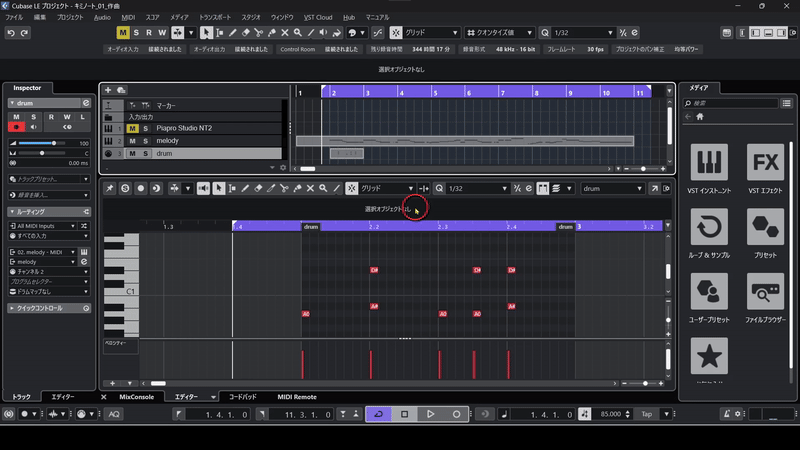
Task: Select the Erase tool in main toolbar
Action: click(x=245, y=33)
